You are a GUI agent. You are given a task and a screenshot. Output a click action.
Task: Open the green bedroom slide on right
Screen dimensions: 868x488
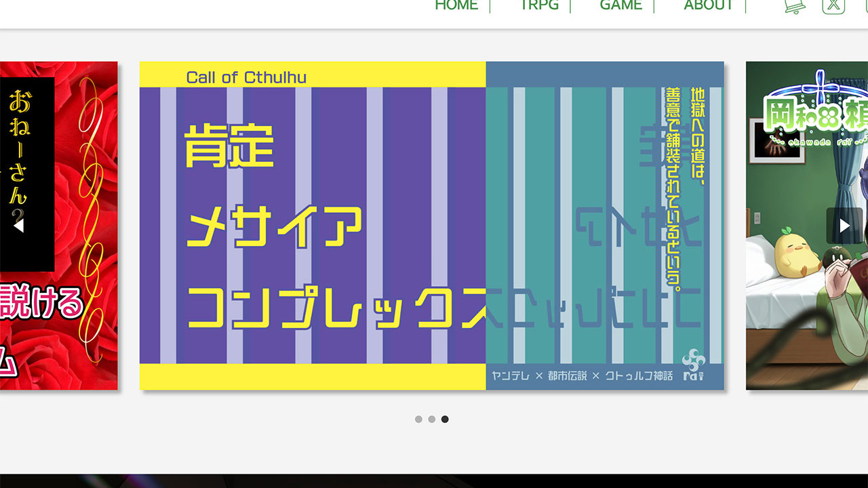(807, 226)
